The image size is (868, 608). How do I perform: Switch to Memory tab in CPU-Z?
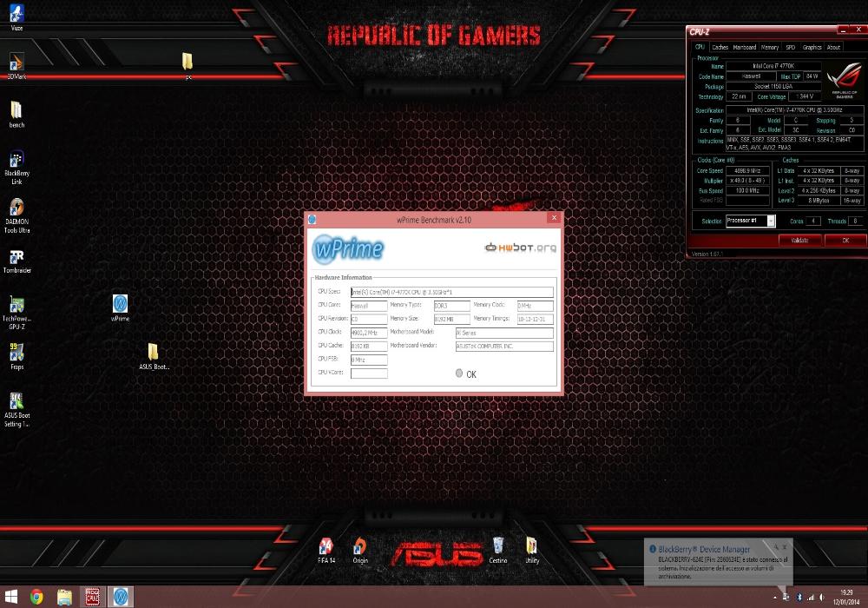(x=769, y=47)
